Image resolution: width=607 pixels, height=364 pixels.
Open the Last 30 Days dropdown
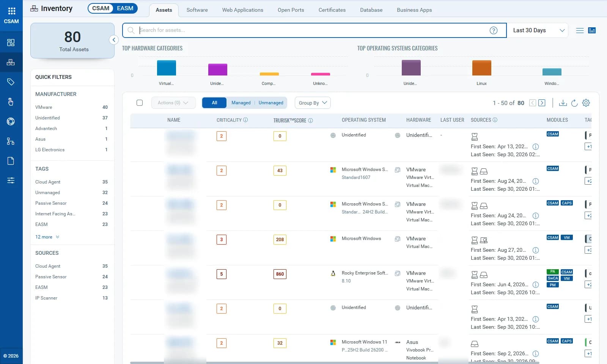click(538, 30)
